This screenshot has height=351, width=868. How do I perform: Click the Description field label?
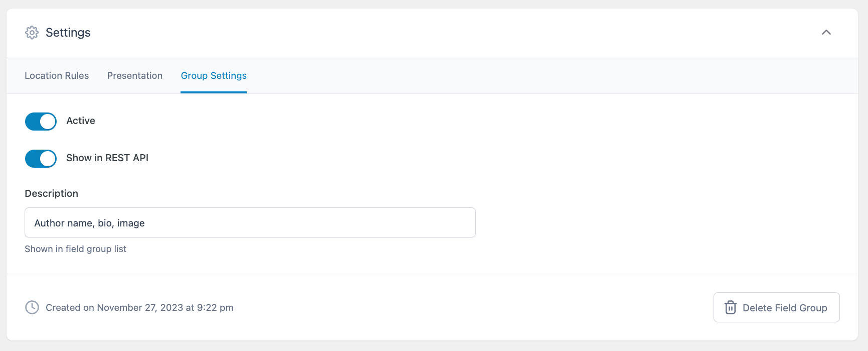click(x=51, y=193)
